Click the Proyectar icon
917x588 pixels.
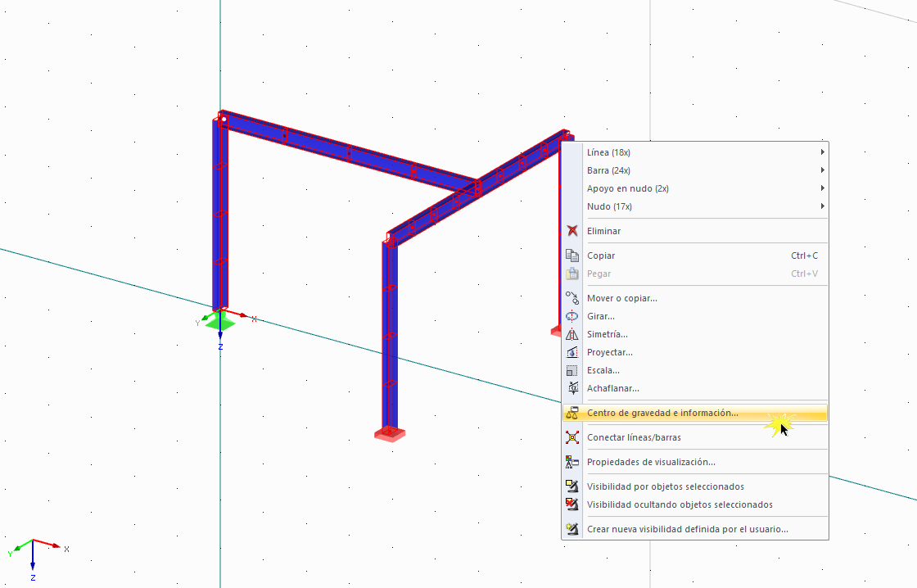click(x=572, y=352)
